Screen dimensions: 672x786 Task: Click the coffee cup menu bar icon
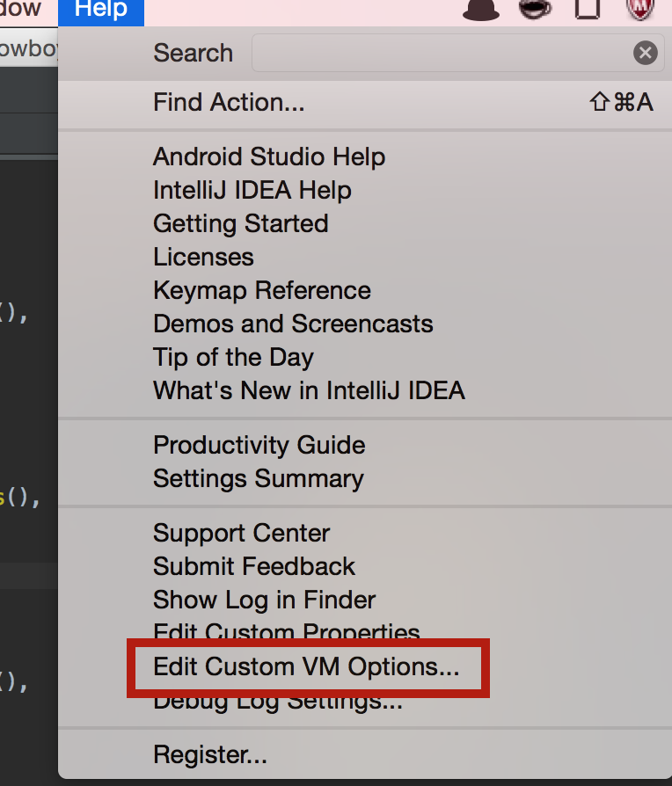pyautogui.click(x=535, y=8)
